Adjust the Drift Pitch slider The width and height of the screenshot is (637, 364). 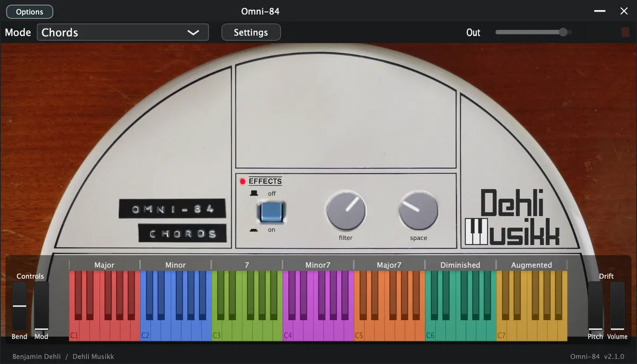tap(595, 306)
